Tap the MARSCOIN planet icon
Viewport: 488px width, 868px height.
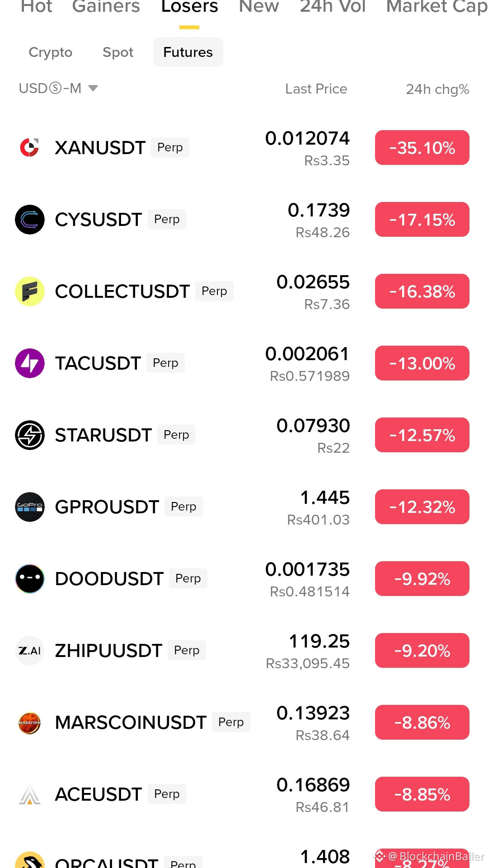click(x=30, y=723)
